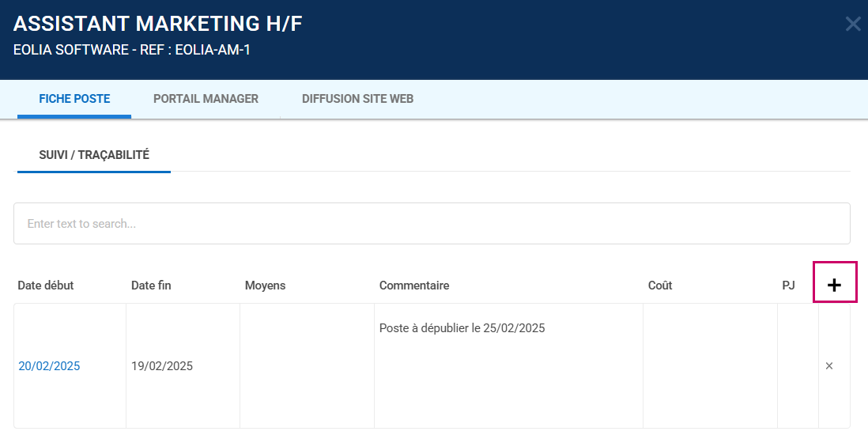The height and width of the screenshot is (435, 868).
Task: Click the empty Coût cell in the row
Action: (x=710, y=366)
